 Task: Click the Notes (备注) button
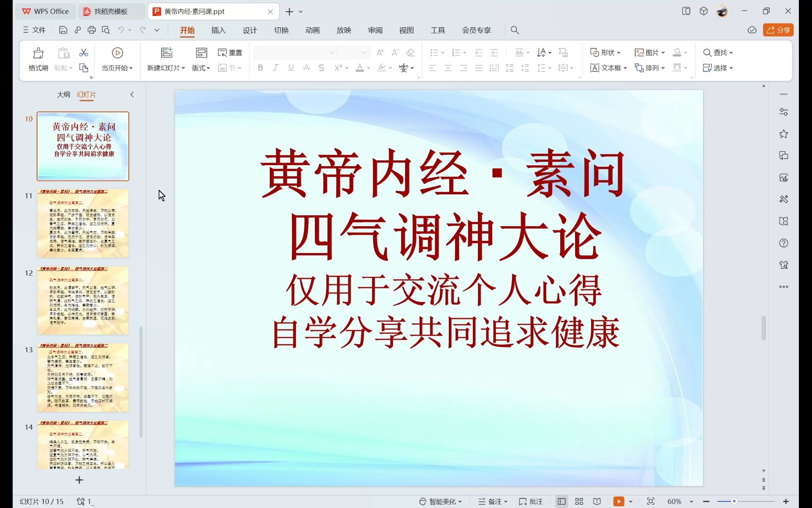(492, 501)
